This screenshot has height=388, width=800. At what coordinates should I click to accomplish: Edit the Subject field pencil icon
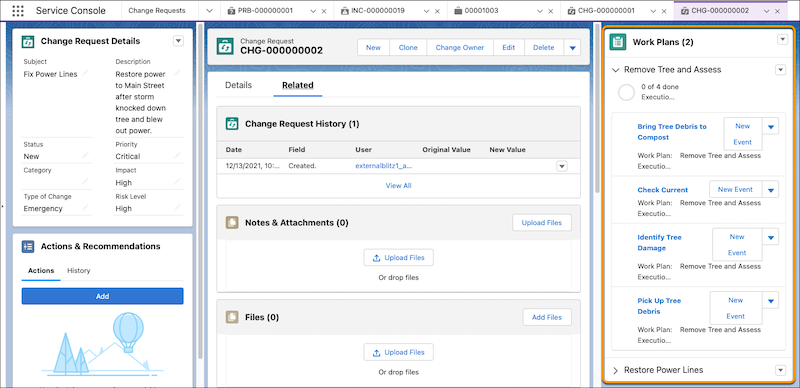tap(85, 74)
